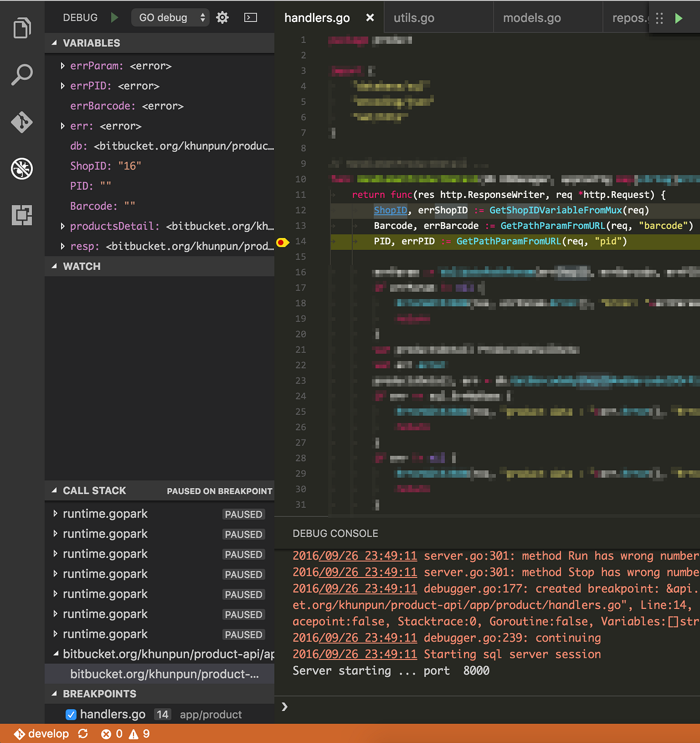This screenshot has width=700, height=743.
Task: Expand the errParam variable
Action: coord(62,65)
